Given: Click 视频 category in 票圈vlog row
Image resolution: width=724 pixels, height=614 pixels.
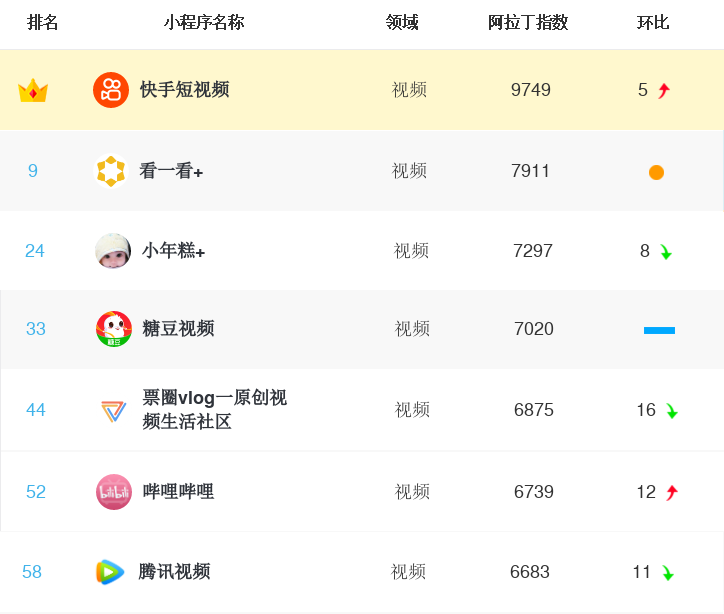Looking at the screenshot, I should click(x=412, y=410).
